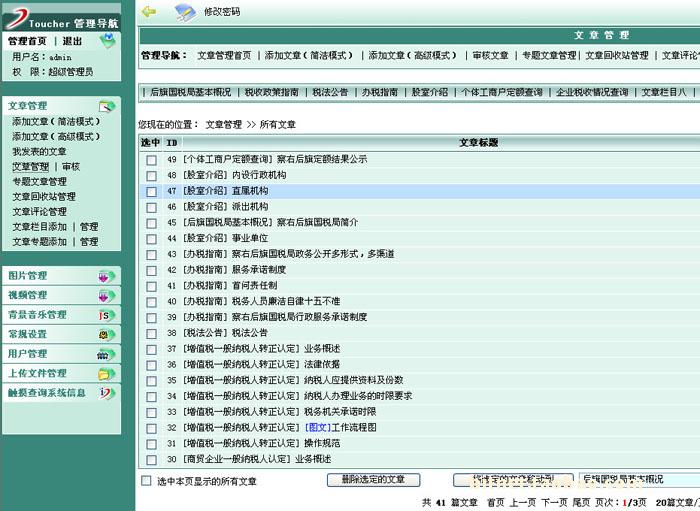Open the 视频管理 sidebar section
700x511 pixels.
pos(27,295)
